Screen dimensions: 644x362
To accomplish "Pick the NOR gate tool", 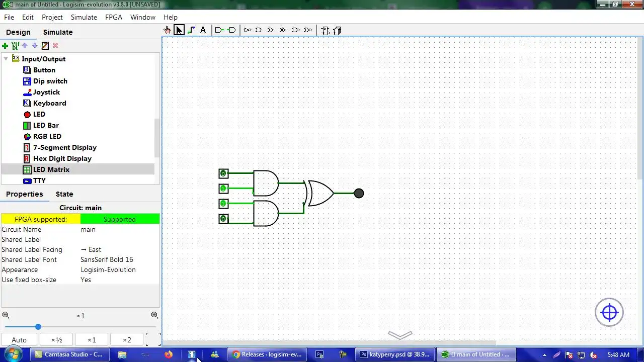I will (x=308, y=30).
